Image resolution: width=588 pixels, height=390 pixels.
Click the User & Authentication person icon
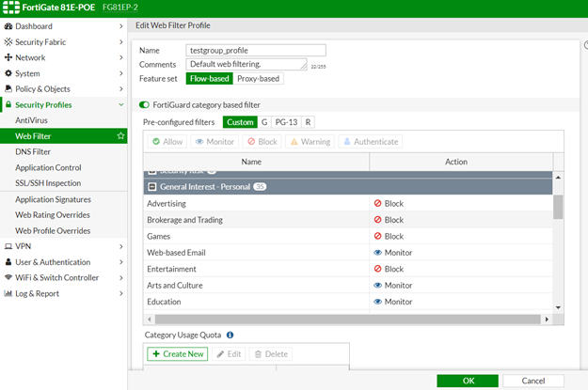tap(8, 262)
